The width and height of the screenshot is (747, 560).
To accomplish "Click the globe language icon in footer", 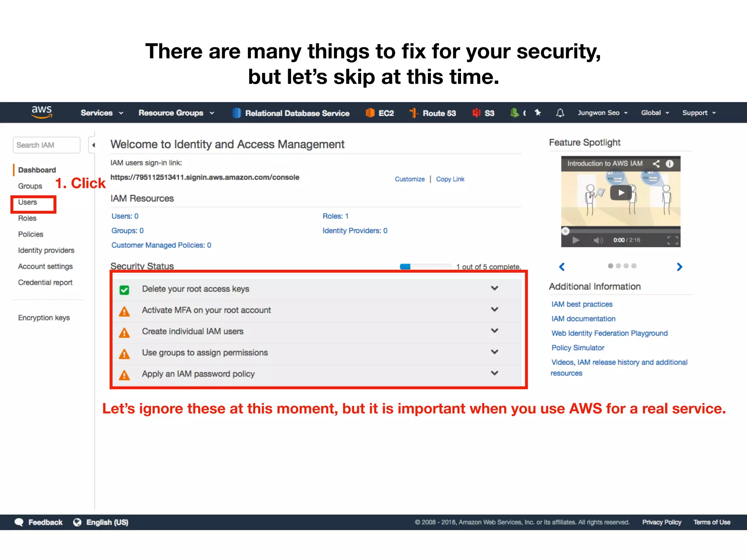I will 77,522.
